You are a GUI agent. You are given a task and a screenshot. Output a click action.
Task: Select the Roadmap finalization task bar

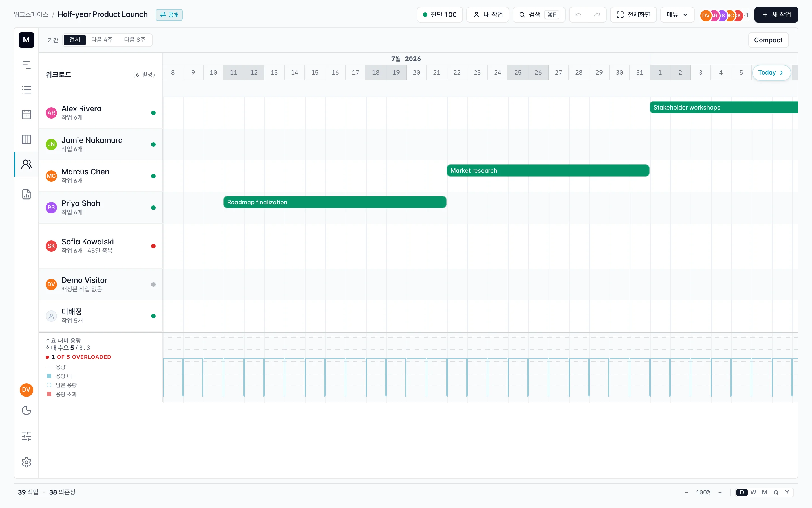(x=335, y=202)
